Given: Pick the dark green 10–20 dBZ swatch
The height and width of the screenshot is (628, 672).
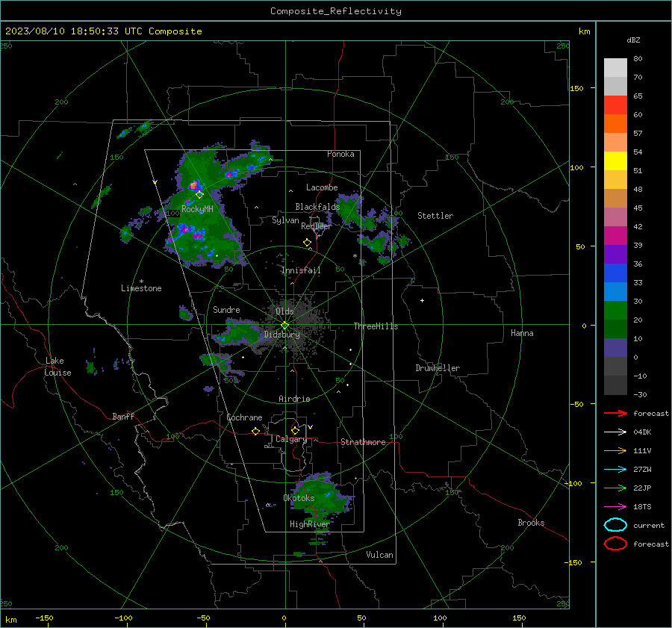Looking at the screenshot, I should tap(615, 329).
